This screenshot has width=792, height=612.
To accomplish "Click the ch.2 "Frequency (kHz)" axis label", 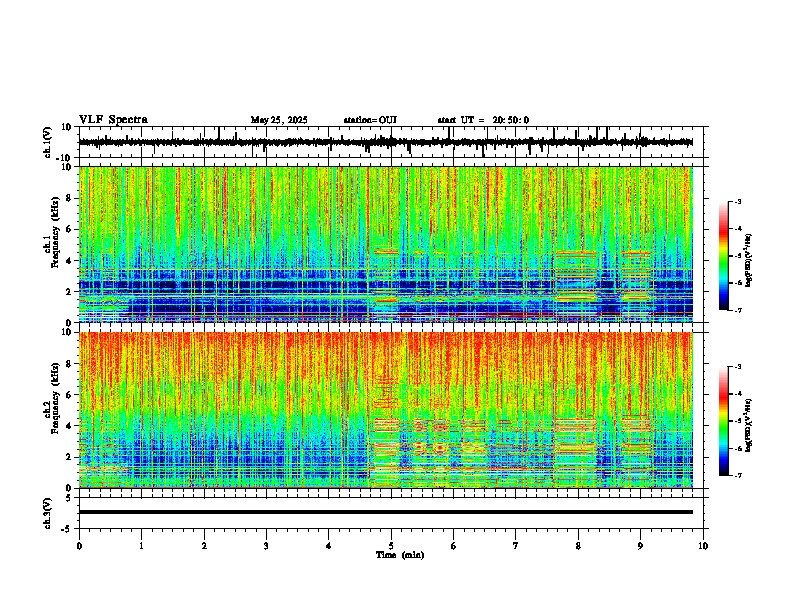I will pyautogui.click(x=55, y=397).
